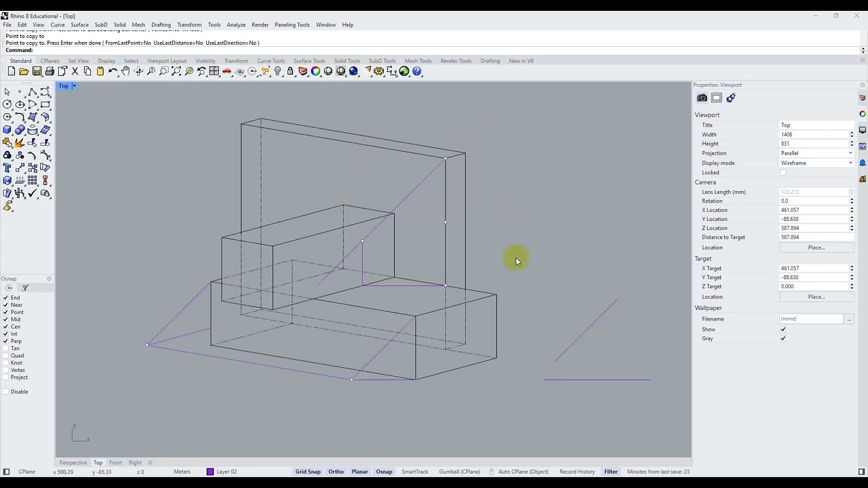The height and width of the screenshot is (488, 868).
Task: Enable the Quad osnap checkbox
Action: pyautogui.click(x=6, y=355)
